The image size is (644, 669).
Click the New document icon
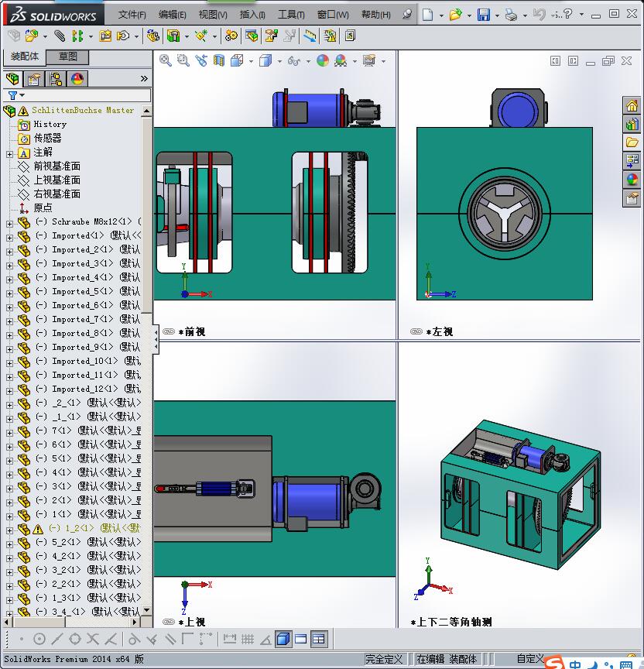[427, 15]
